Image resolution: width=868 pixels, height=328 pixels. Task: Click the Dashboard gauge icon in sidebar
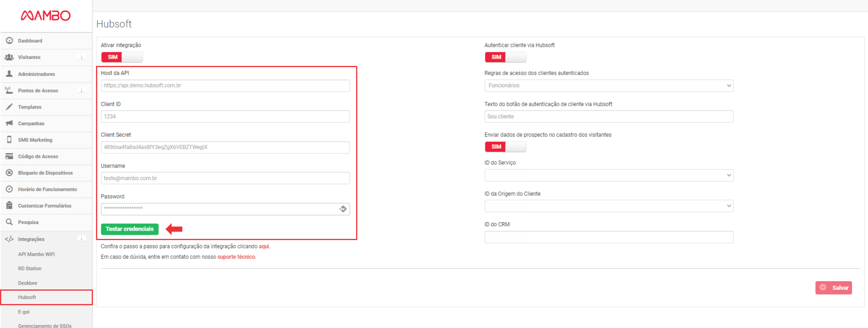[x=10, y=40]
